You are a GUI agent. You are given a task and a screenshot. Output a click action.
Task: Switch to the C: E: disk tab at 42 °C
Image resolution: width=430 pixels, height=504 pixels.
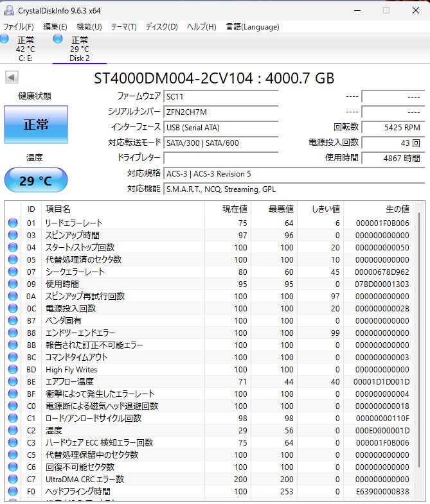click(26, 49)
